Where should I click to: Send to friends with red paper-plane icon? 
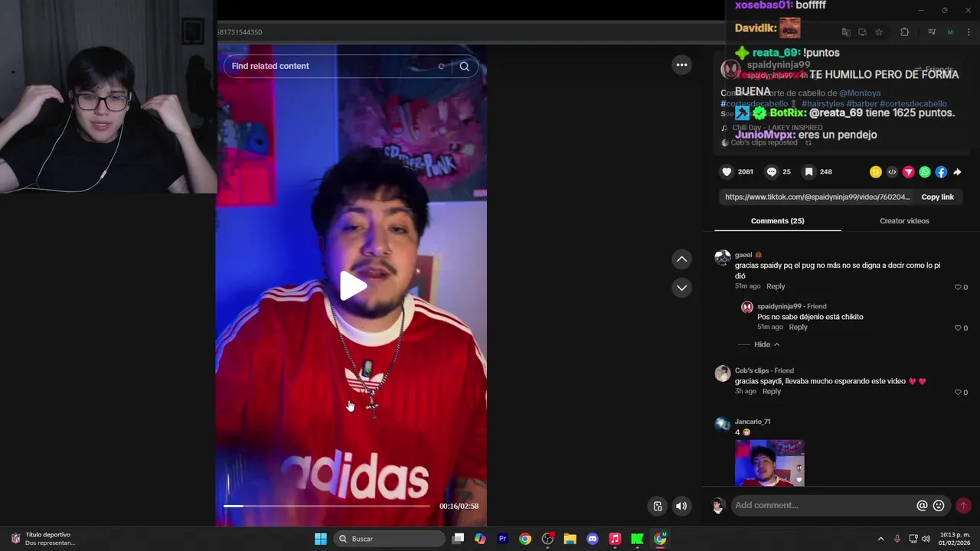pyautogui.click(x=908, y=172)
